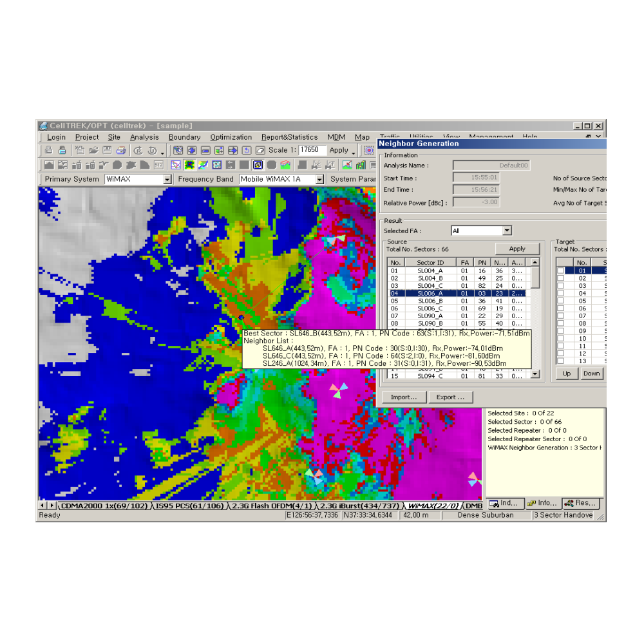Click the open folder icon

(93, 151)
